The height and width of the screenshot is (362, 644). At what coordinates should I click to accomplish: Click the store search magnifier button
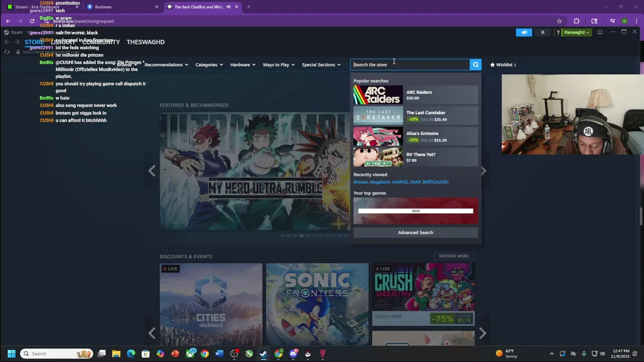(x=475, y=64)
